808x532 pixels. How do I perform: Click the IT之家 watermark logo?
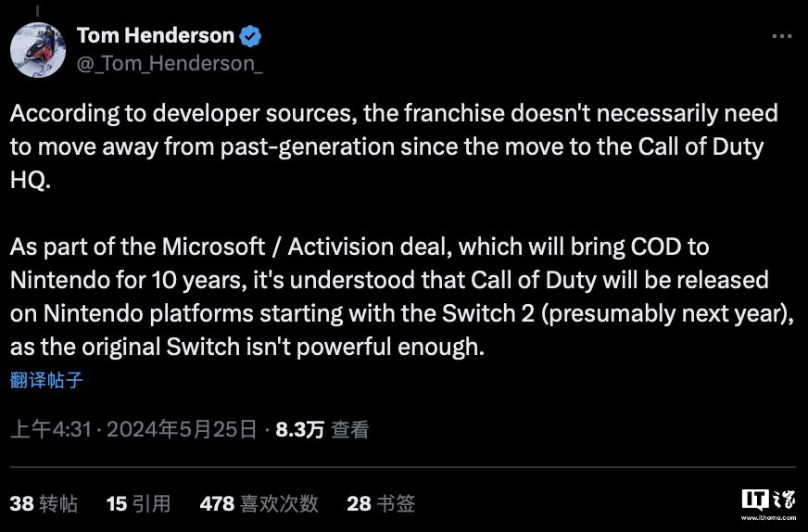[x=768, y=500]
